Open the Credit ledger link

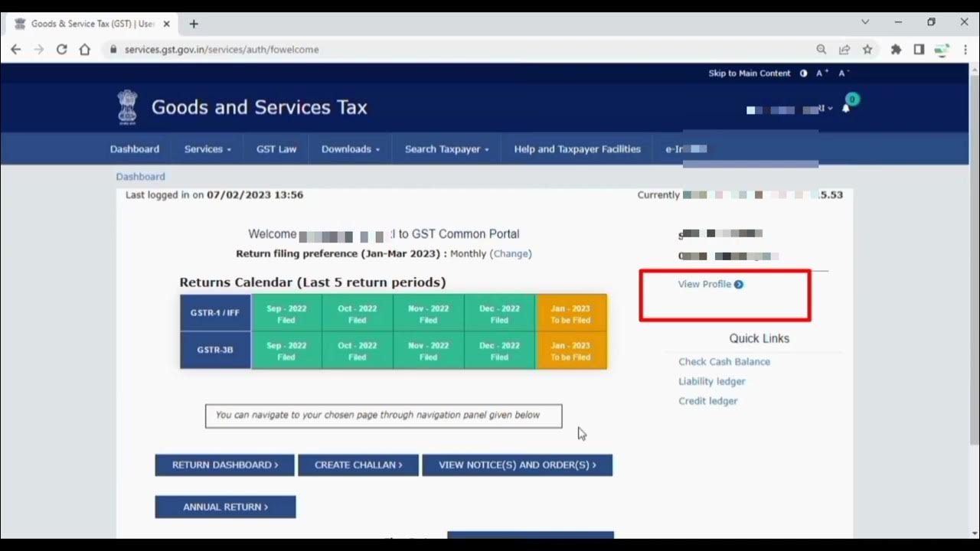[x=707, y=401]
